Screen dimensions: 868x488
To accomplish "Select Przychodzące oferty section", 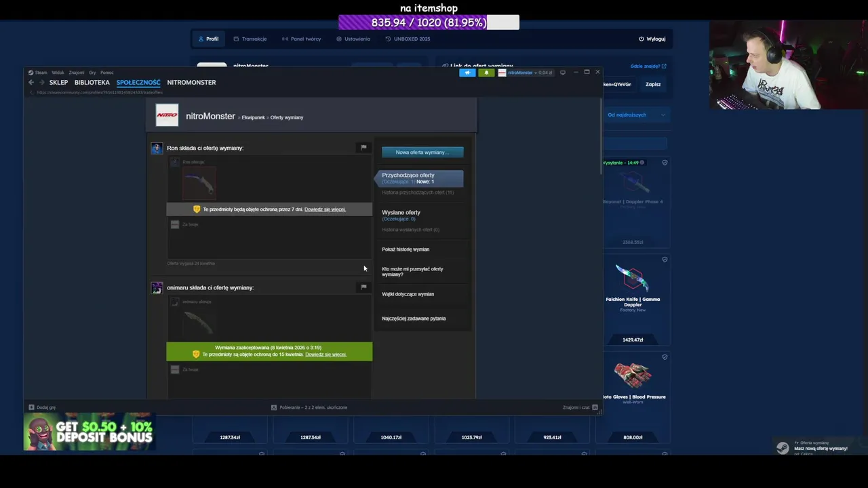I will click(419, 178).
